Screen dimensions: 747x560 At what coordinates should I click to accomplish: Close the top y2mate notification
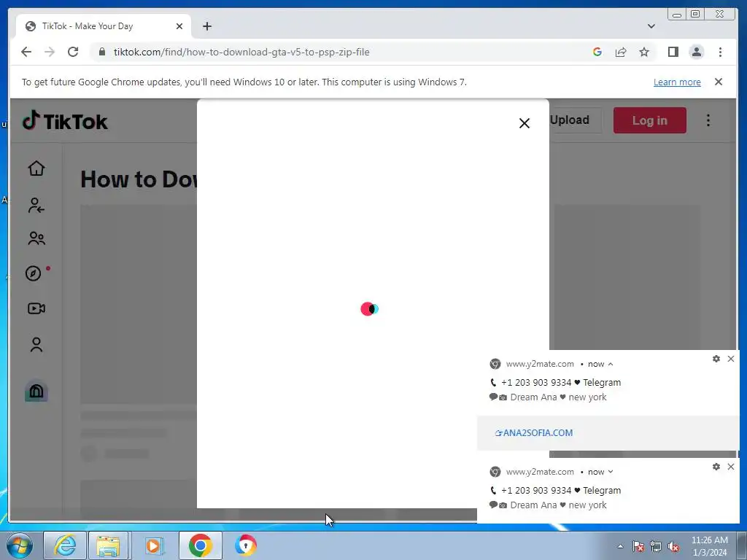(731, 359)
